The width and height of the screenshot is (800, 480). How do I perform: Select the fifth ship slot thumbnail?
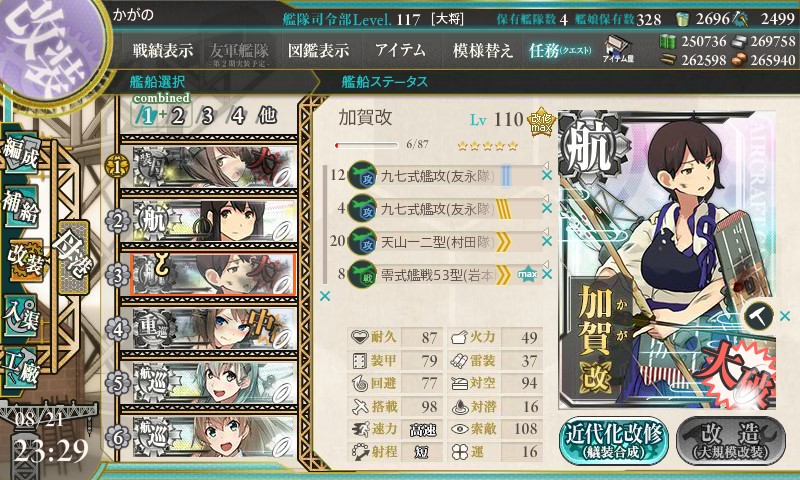tap(214, 383)
